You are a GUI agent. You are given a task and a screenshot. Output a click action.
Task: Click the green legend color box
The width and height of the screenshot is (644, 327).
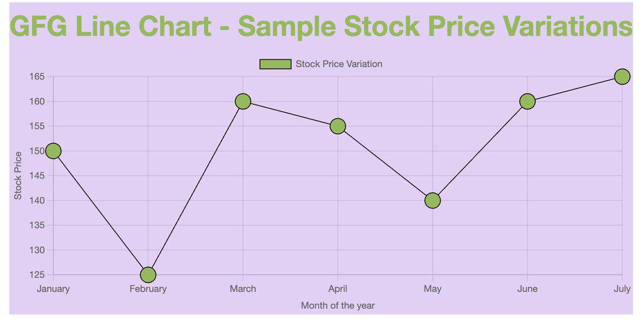pyautogui.click(x=275, y=64)
